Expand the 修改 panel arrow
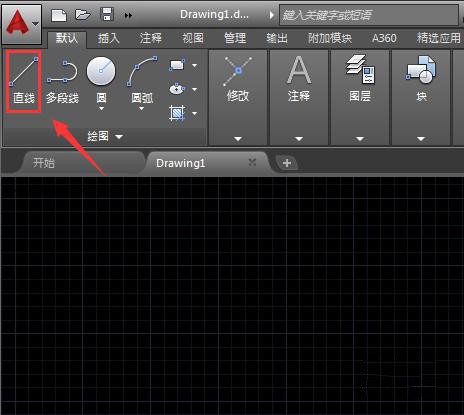This screenshot has width=464, height=415. coord(238,139)
